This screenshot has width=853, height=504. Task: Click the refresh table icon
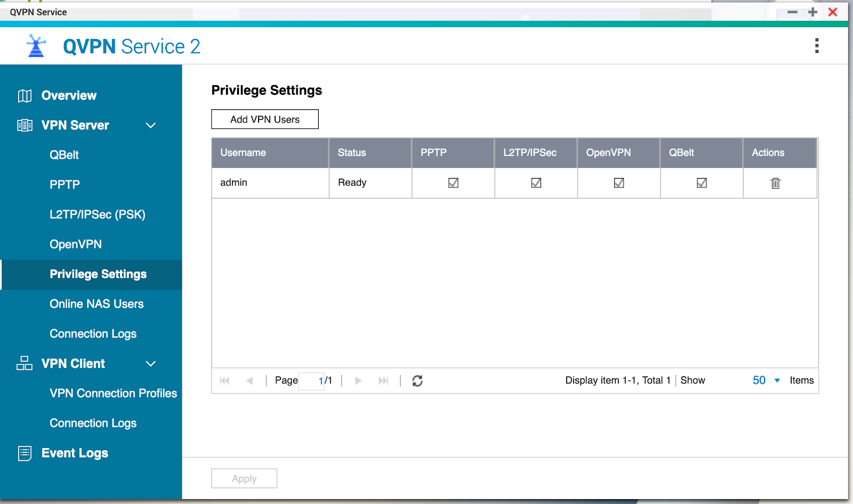[417, 381]
